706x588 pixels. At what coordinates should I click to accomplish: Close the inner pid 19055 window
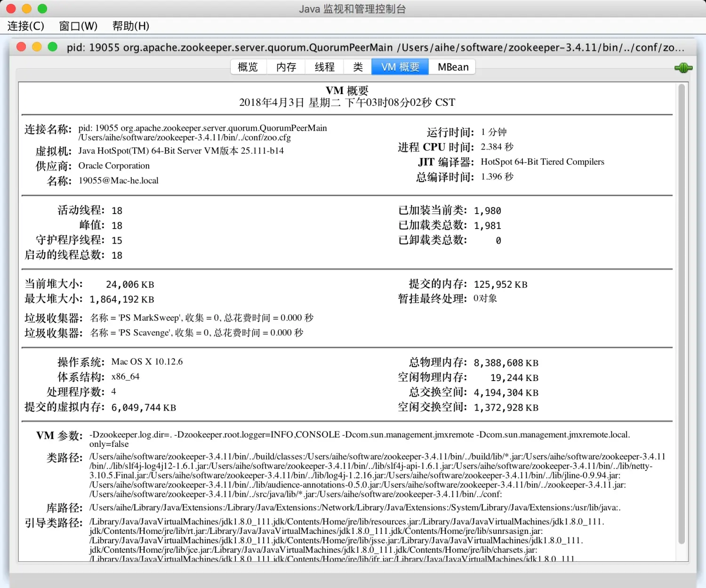click(21, 47)
